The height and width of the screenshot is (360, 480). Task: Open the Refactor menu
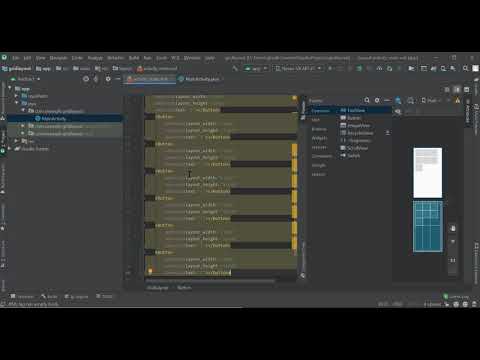[115, 58]
